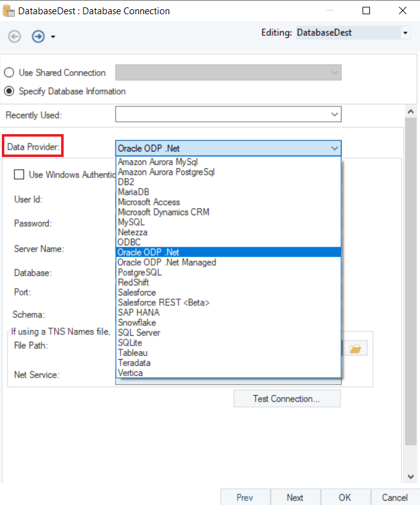Select Amazon Aurora MySql provider option

[157, 162]
